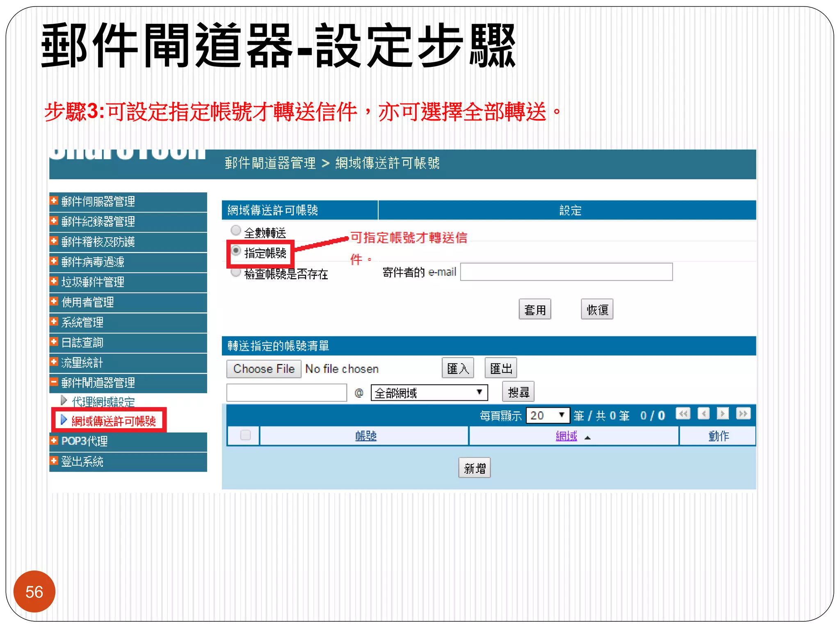Open the 全部網域 domain dropdown

pos(429,393)
